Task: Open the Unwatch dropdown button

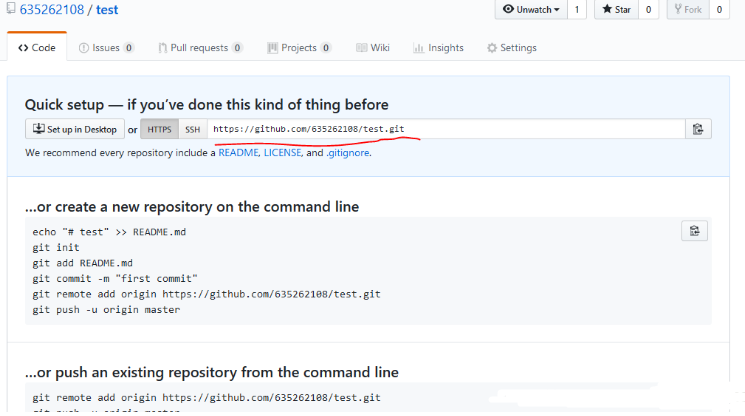Action: (530, 10)
